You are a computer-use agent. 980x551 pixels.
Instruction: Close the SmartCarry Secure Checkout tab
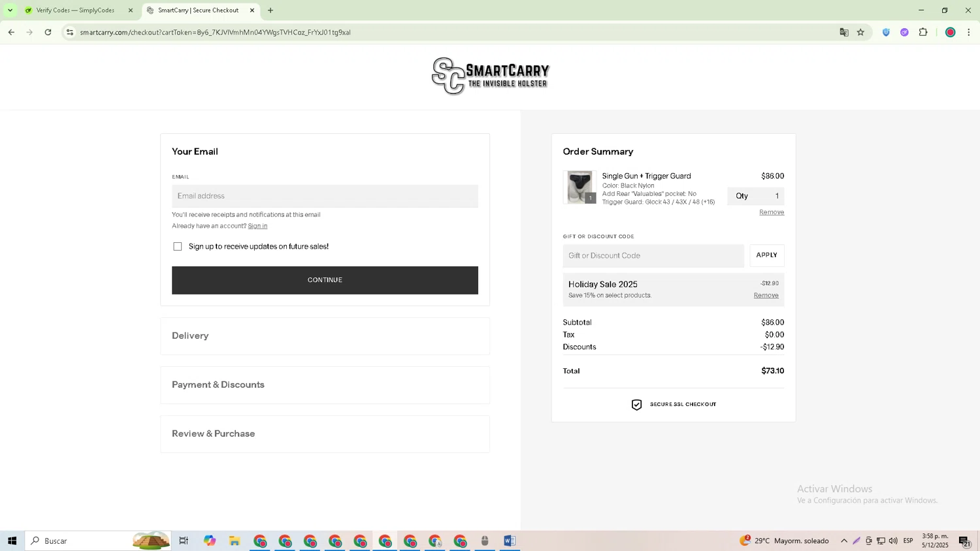click(252, 10)
